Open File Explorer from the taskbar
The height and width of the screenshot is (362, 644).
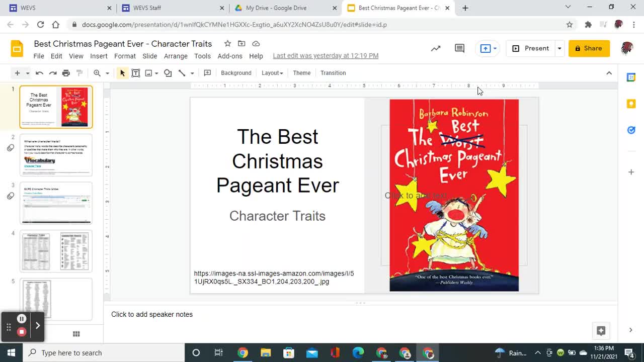pyautogui.click(x=266, y=352)
